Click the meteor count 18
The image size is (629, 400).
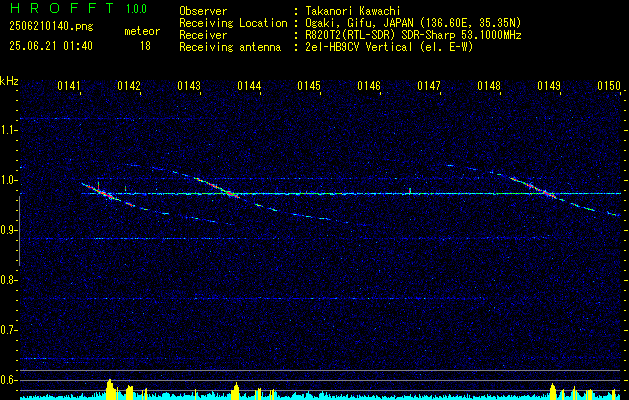pos(145,46)
